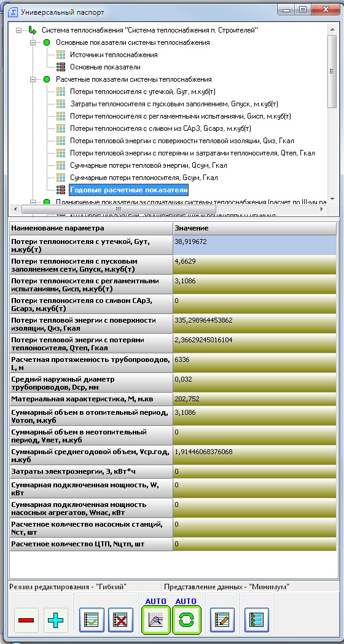
Task: Collapse the root heat supply system node
Action: pyautogui.click(x=18, y=30)
